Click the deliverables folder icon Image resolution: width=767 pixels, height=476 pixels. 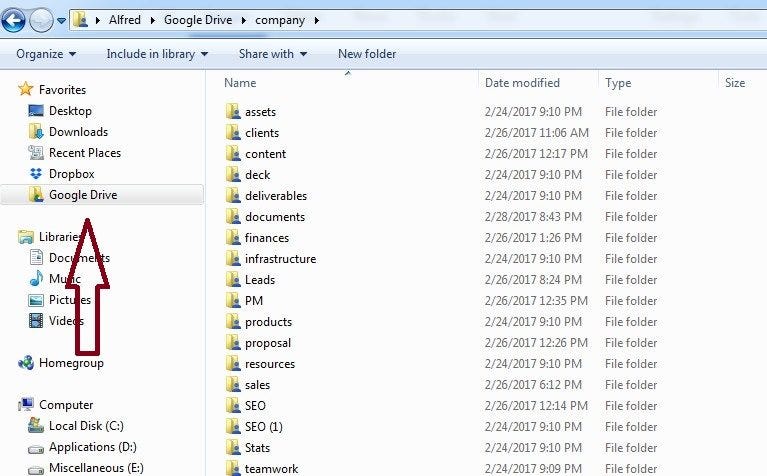(233, 196)
